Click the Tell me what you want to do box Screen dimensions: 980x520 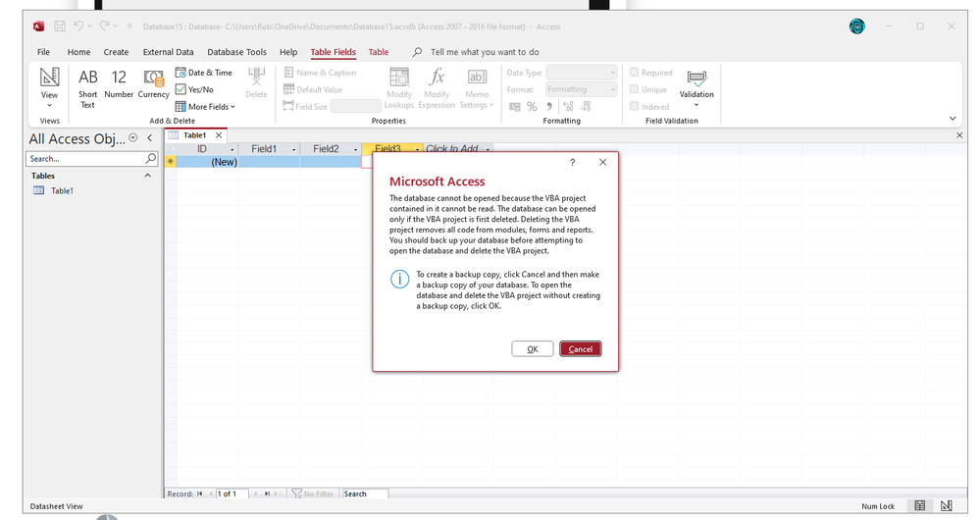click(x=485, y=52)
